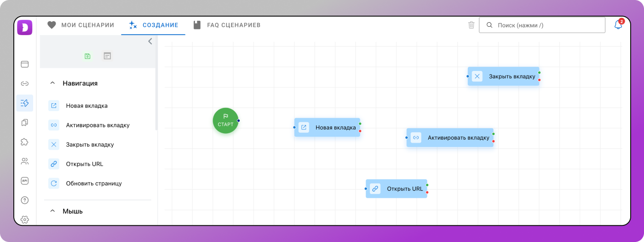
Task: Select the Закрыть вкладку node on canvas
Action: tap(503, 77)
